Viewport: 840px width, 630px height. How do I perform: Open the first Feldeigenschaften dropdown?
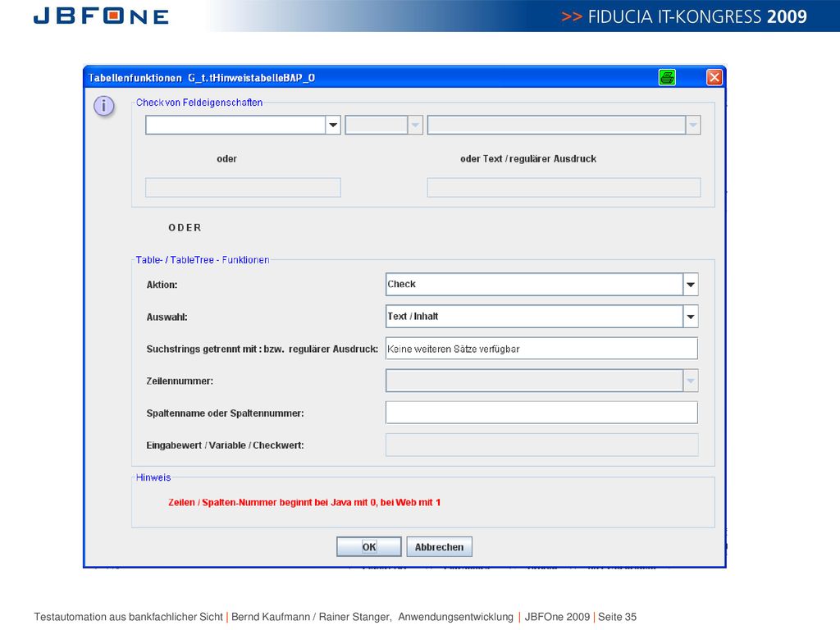[333, 125]
